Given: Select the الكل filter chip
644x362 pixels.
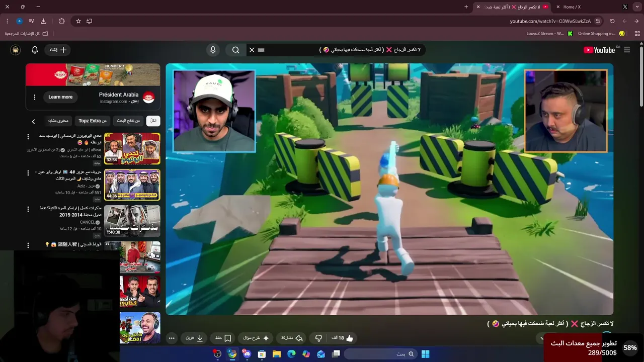Looking at the screenshot, I should [153, 121].
